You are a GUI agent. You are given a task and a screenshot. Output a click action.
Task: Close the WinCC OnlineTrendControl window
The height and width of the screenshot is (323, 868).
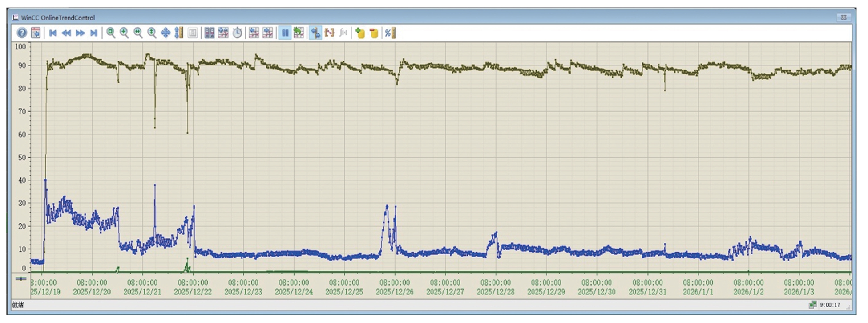(844, 17)
